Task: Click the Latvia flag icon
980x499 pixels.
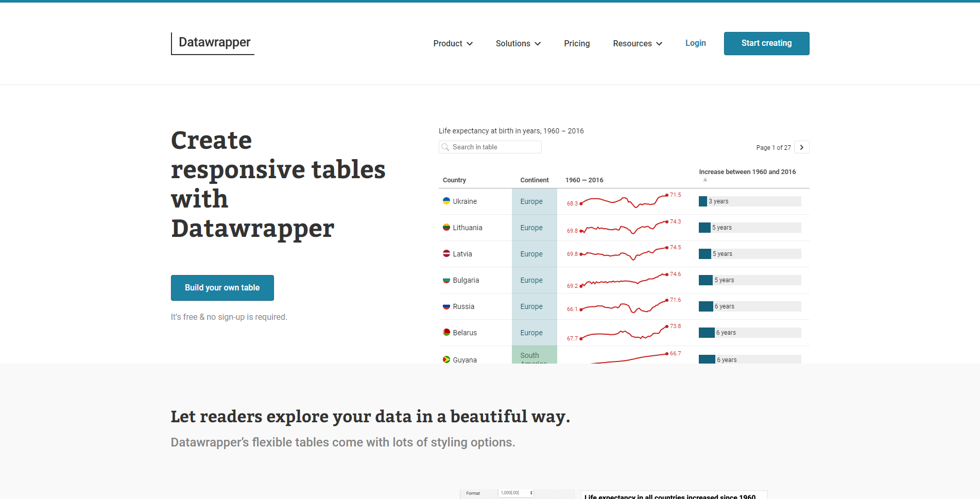Action: point(446,253)
